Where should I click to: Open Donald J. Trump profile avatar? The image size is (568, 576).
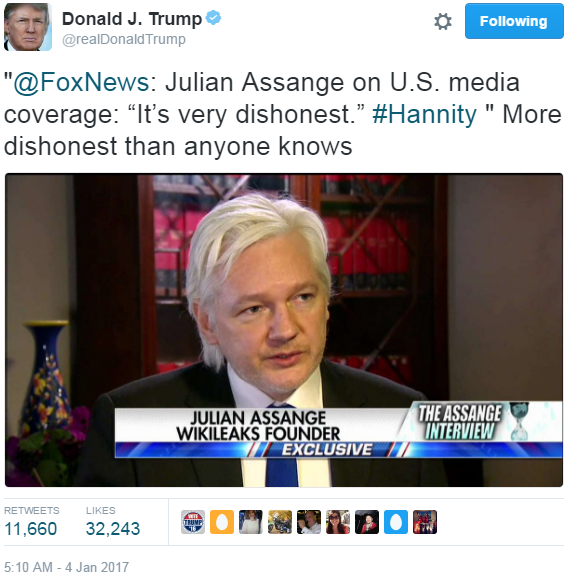[28, 27]
